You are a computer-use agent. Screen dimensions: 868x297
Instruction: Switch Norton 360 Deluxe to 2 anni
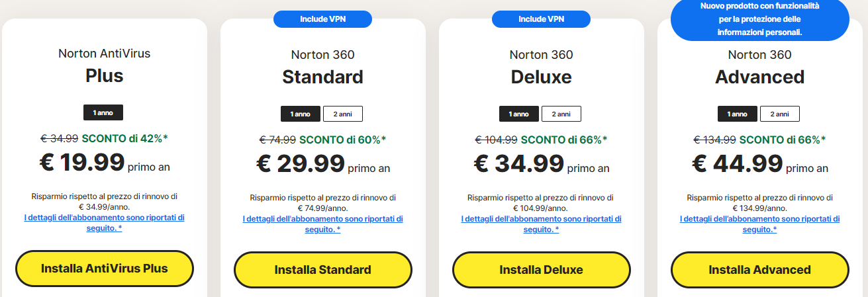(x=561, y=114)
